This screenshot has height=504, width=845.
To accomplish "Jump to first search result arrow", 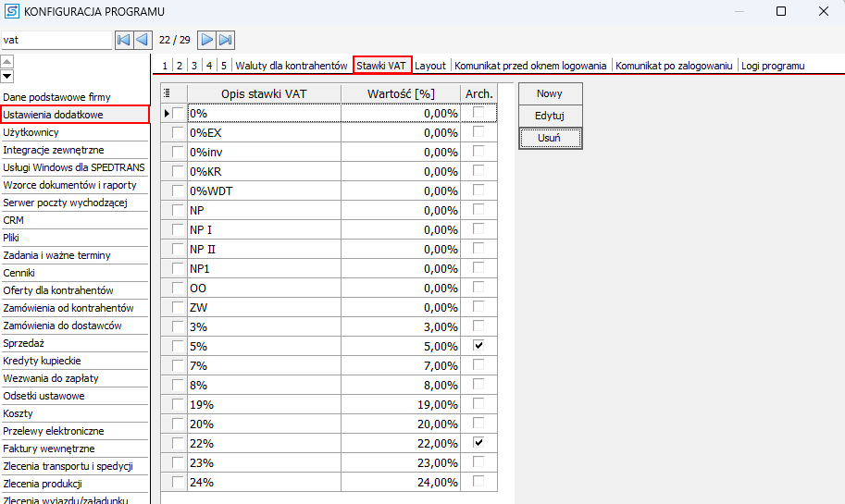I will (x=124, y=40).
